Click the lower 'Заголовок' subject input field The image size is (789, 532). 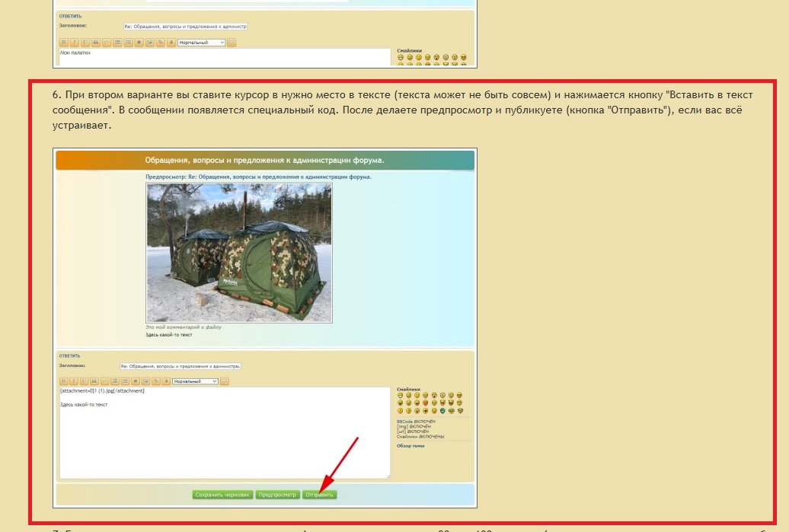180,366
